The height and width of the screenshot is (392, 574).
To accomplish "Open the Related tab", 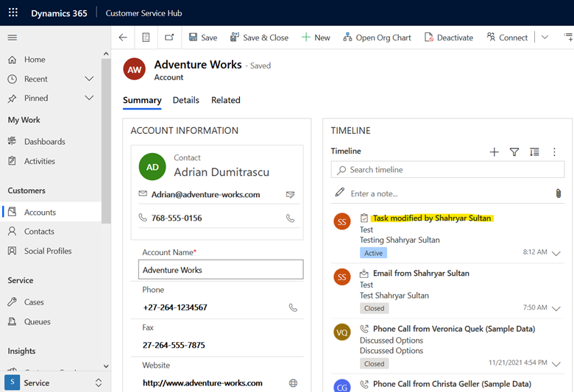I will pyautogui.click(x=226, y=100).
